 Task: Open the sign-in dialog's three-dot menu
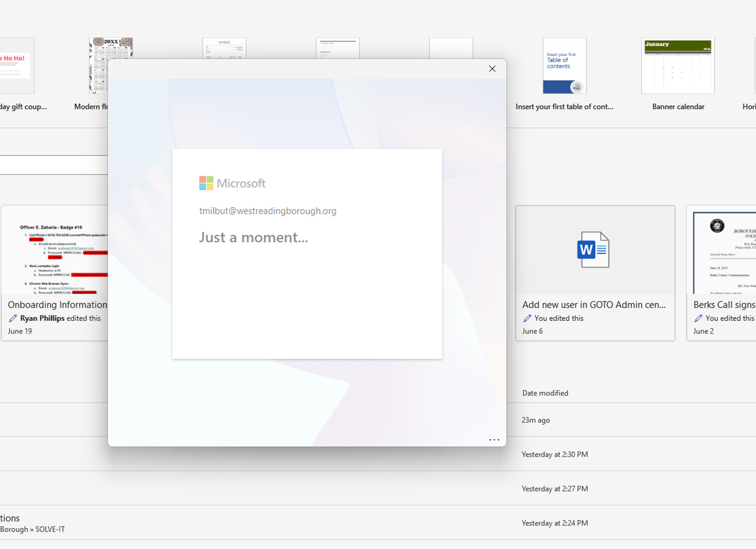point(494,440)
